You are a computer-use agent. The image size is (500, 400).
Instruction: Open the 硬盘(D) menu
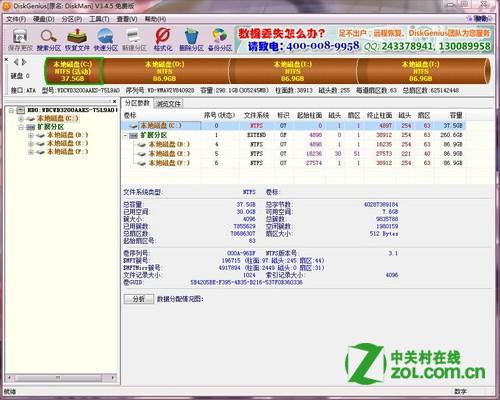pos(44,19)
